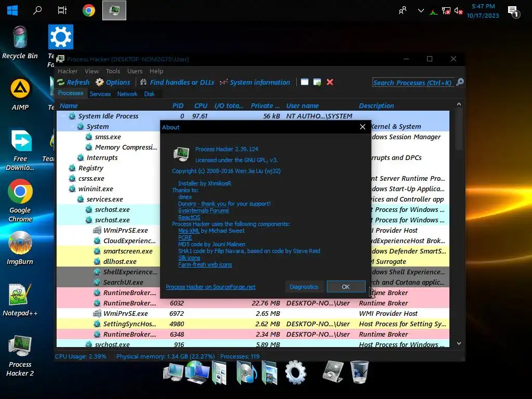
Task: Open the Mini-XML link
Action: pyautogui.click(x=189, y=231)
